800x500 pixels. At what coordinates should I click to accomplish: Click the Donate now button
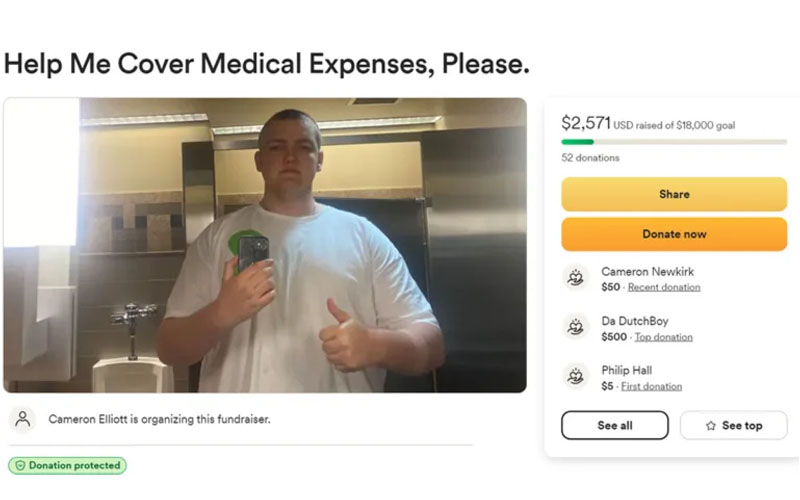(674, 234)
